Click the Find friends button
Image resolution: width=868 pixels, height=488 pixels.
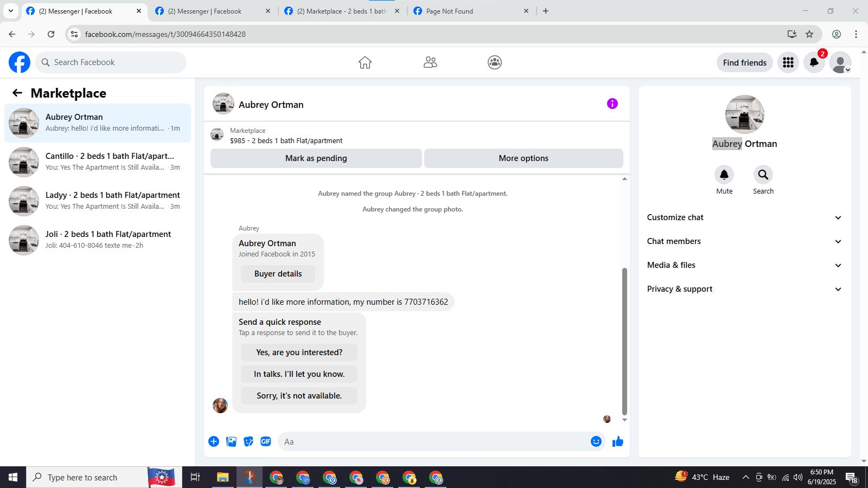pyautogui.click(x=745, y=62)
